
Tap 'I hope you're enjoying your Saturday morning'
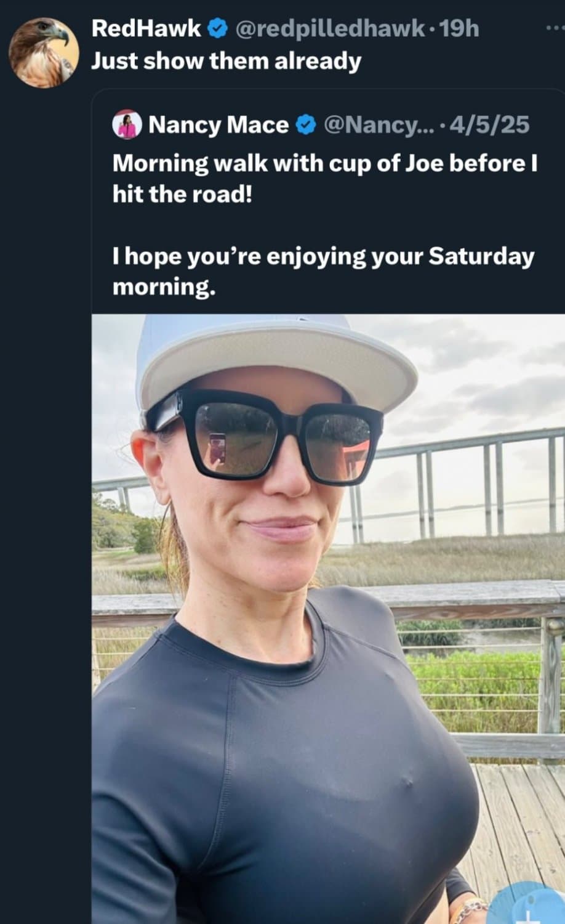323,271
